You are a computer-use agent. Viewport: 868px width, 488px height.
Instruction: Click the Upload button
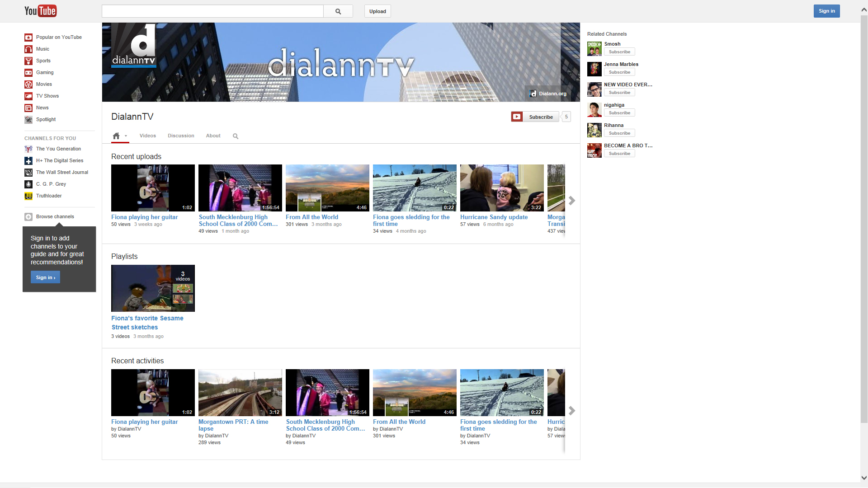pos(377,11)
